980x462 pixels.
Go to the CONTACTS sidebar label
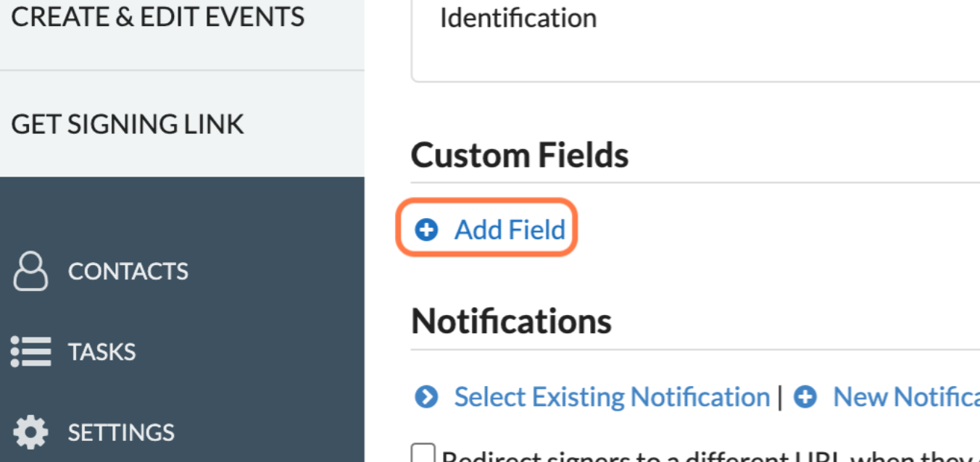coord(128,271)
